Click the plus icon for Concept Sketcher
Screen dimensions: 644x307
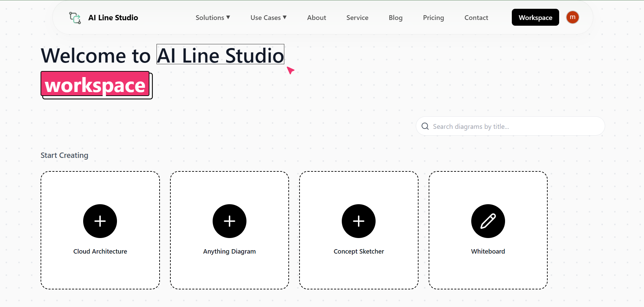click(359, 221)
